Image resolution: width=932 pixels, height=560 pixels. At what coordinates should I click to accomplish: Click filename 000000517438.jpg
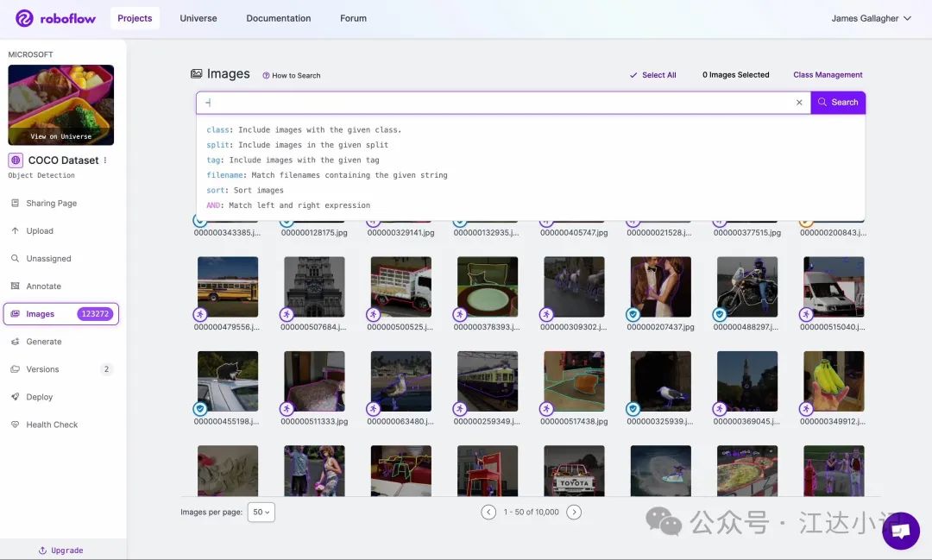point(574,421)
